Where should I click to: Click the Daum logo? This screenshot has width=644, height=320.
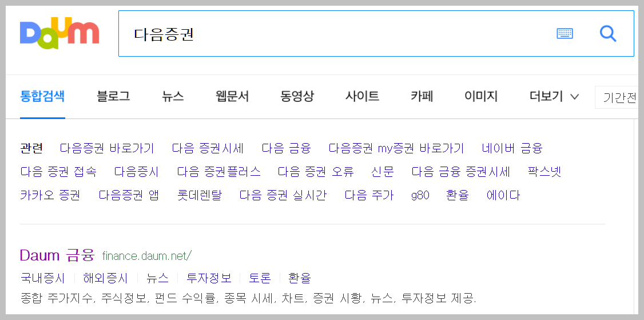[x=59, y=33]
